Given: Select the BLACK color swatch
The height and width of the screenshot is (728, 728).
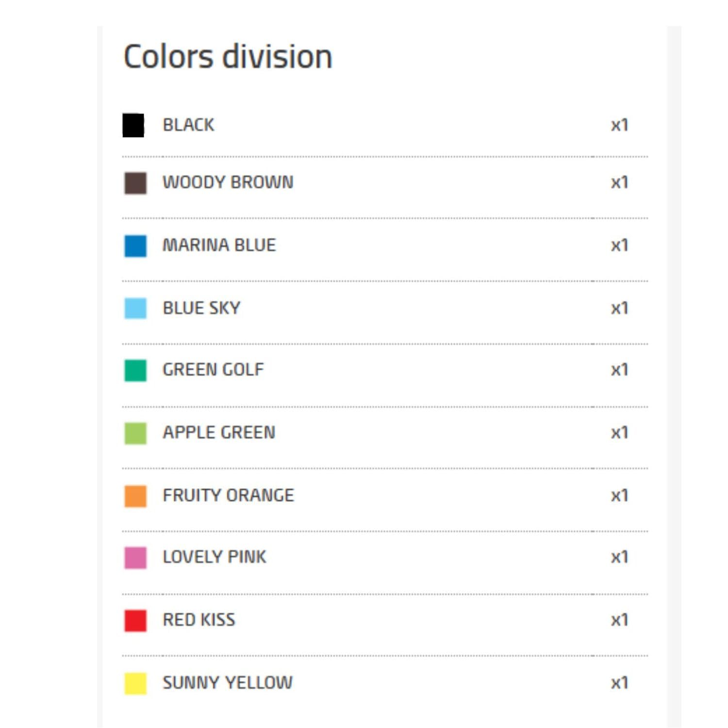Looking at the screenshot, I should coord(134,125).
